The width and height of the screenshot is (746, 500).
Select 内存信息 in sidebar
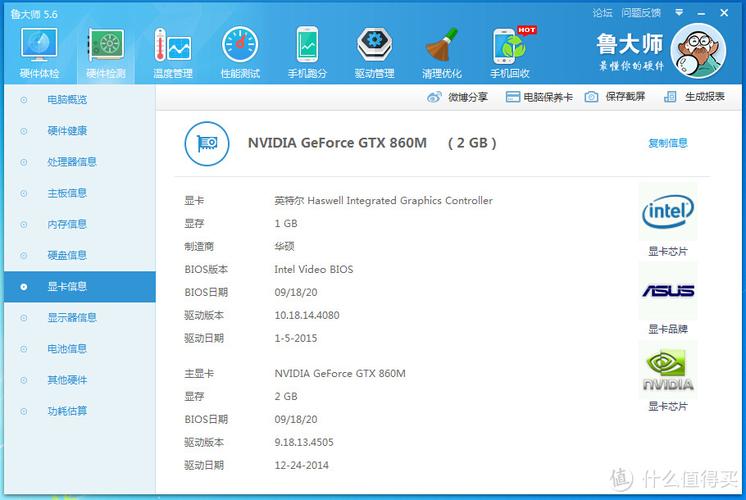(x=79, y=225)
